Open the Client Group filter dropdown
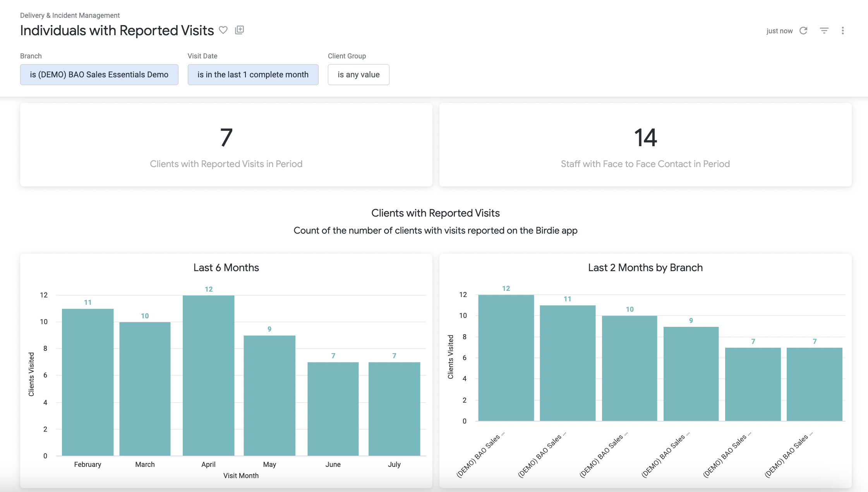 coord(359,75)
